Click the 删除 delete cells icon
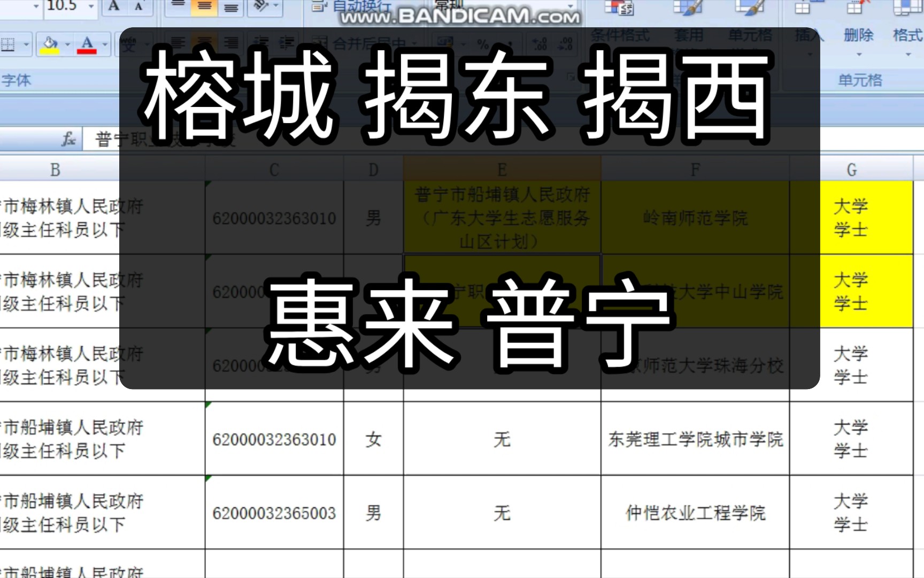Screen dimensions: 924x578 [858, 7]
